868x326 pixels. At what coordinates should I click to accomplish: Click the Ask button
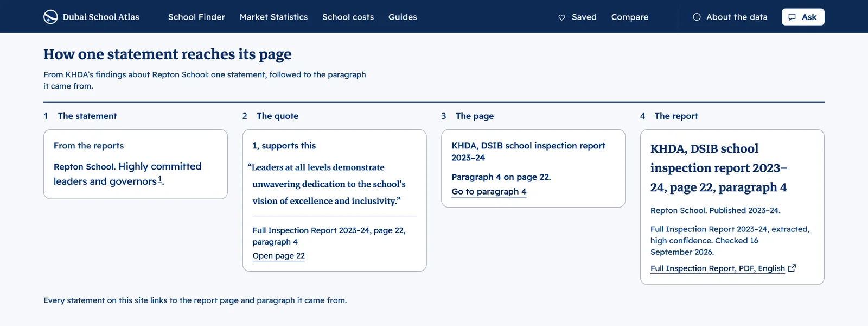pos(803,17)
